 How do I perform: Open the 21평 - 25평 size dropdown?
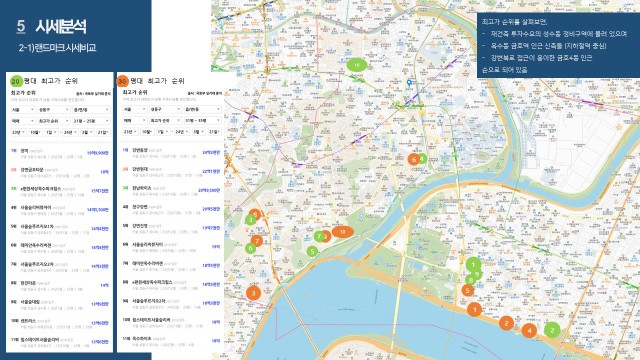coord(91,121)
